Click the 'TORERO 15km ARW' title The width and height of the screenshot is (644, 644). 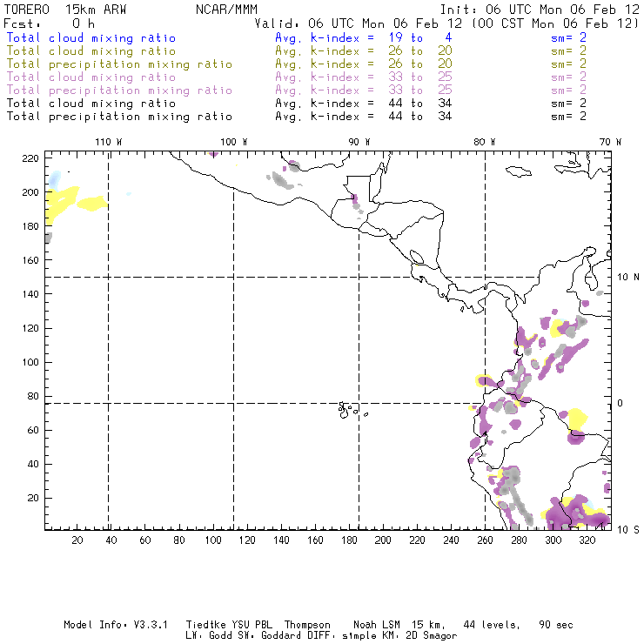[x=66, y=9]
